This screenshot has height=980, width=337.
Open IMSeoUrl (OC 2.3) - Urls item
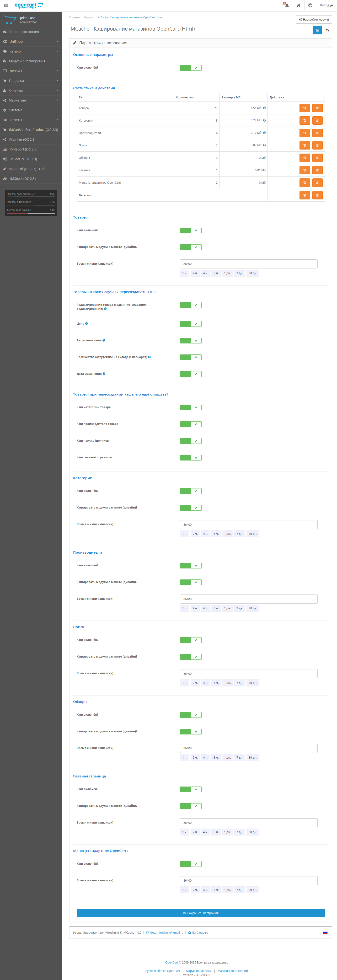pyautogui.click(x=31, y=169)
